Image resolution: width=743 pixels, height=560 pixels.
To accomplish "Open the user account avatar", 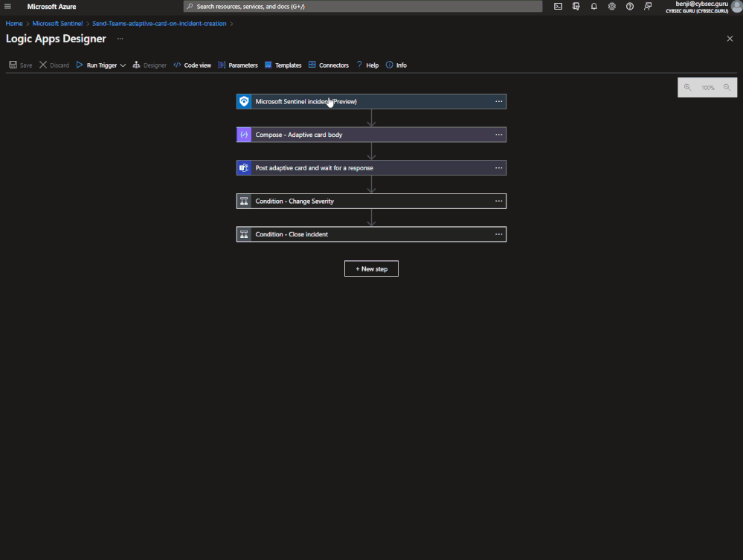I will (x=736, y=7).
